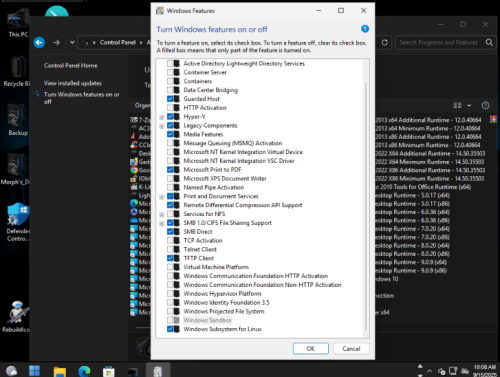The image size is (500, 377).
Task: Enable Virtual Machine Platform checkbox
Action: [x=170, y=267]
